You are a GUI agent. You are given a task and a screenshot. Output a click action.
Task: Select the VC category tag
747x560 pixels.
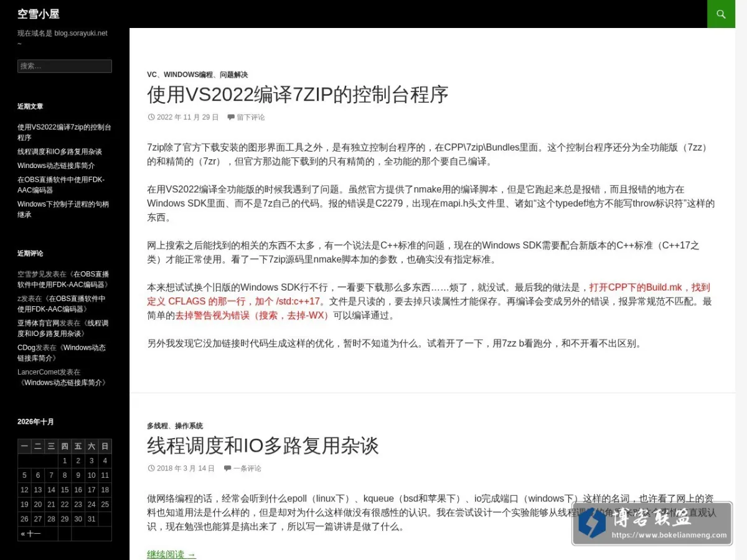pos(152,75)
